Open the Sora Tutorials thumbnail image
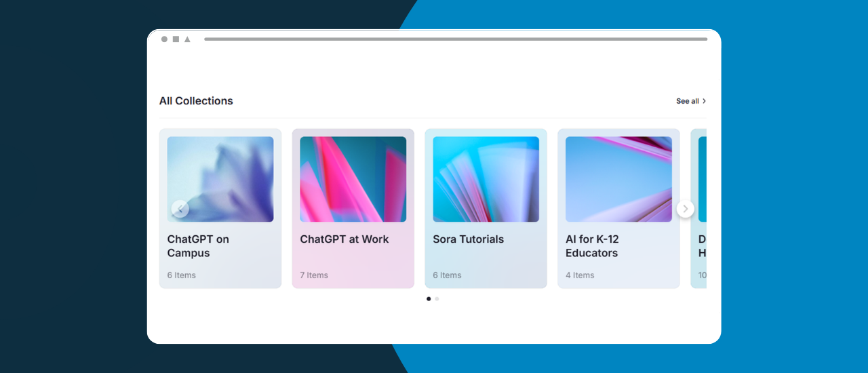868x373 pixels. click(486, 179)
